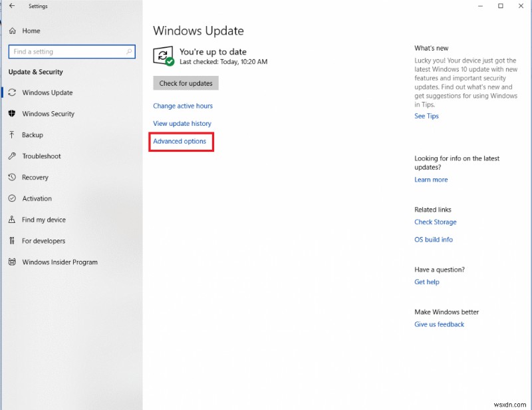Select the Backup section
This screenshot has width=532, height=410.
[31, 135]
